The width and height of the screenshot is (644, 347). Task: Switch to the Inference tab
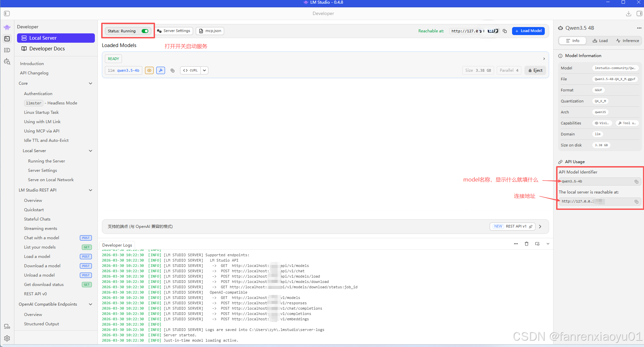point(627,41)
